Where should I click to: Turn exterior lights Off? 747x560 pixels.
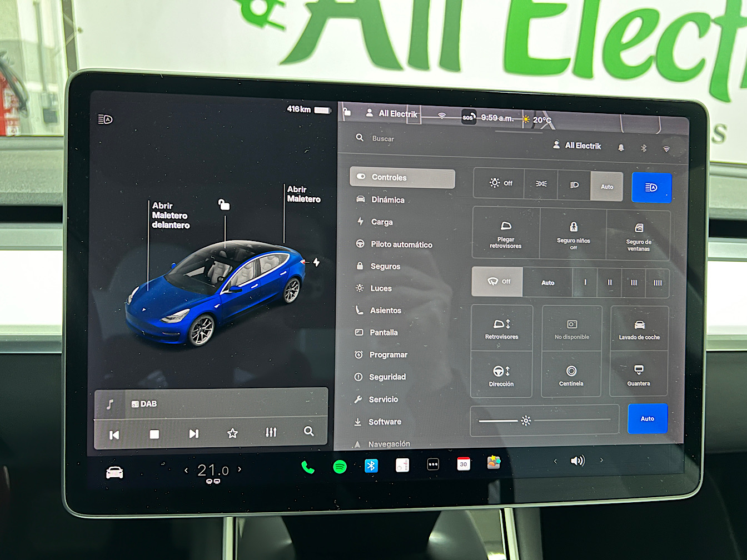[500, 183]
